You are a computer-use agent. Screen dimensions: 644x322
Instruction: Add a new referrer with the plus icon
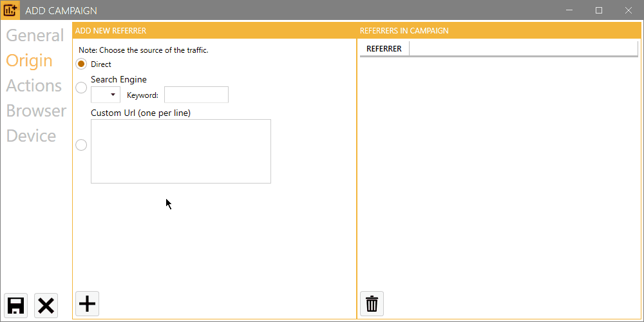coord(88,303)
